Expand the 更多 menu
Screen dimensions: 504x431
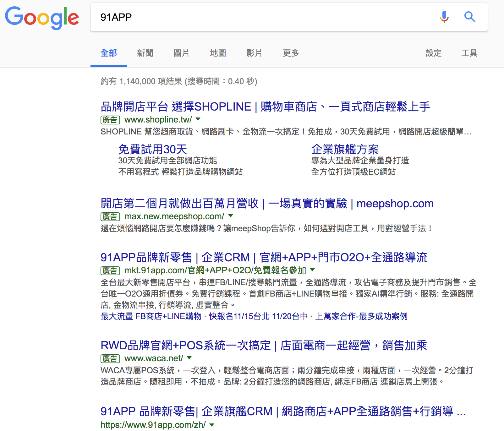tap(291, 53)
